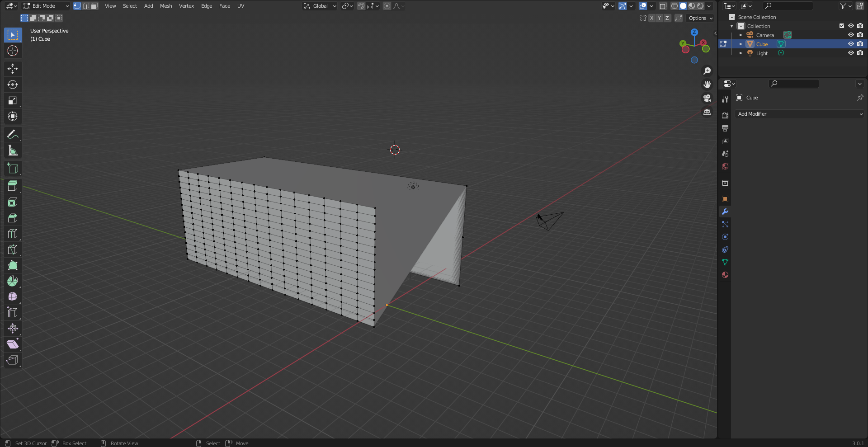Activate the Spin tool
868x447 pixels.
click(x=13, y=281)
